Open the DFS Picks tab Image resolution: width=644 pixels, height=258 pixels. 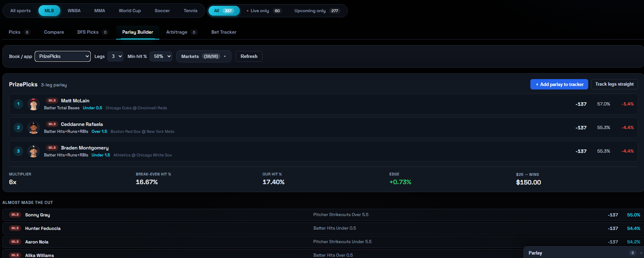tap(93, 32)
